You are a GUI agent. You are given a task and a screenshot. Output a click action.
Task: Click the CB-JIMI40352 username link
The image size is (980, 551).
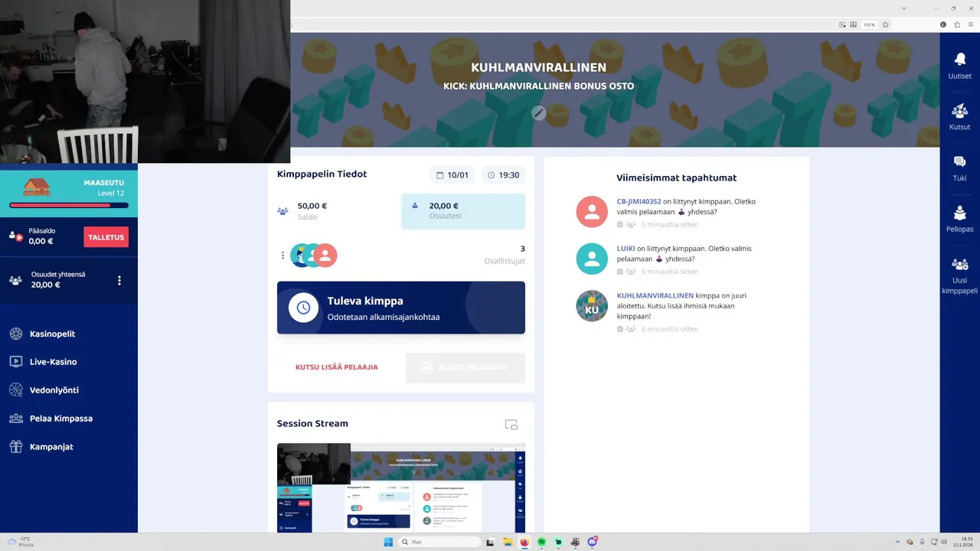point(639,202)
